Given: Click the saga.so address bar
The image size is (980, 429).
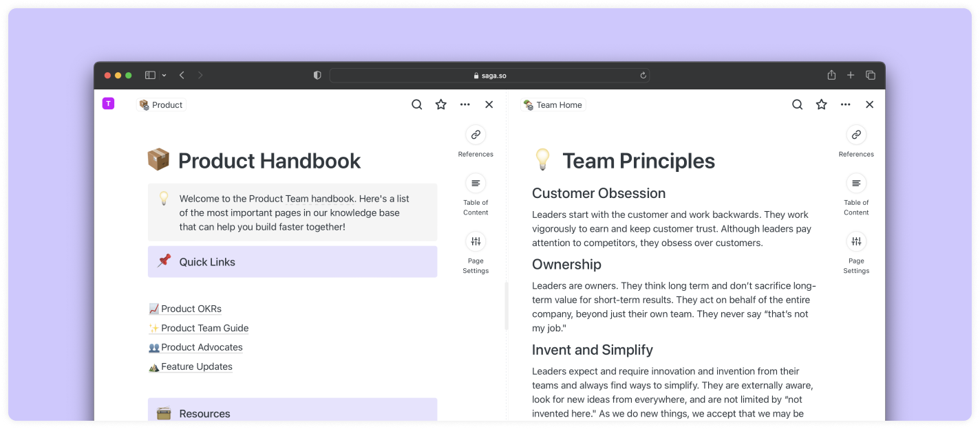Looking at the screenshot, I should tap(489, 76).
